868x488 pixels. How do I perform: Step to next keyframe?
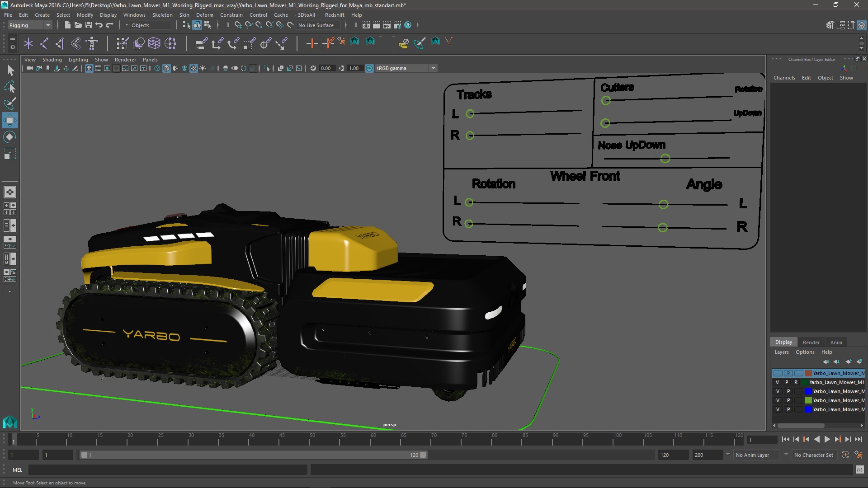[x=837, y=439]
